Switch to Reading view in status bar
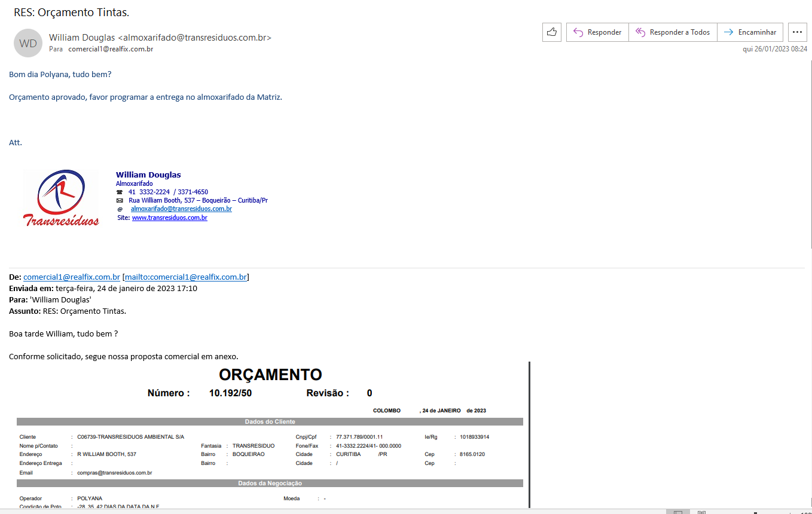812x514 pixels. (701, 512)
